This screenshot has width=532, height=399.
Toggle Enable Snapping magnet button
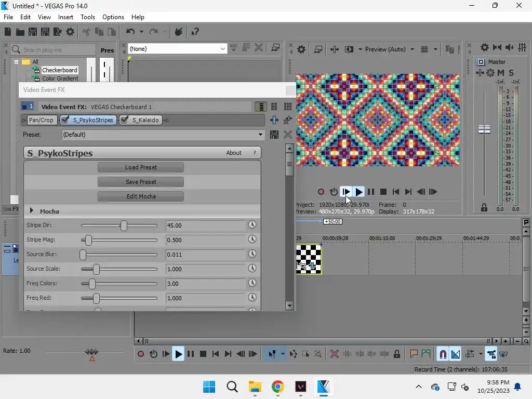point(443,354)
